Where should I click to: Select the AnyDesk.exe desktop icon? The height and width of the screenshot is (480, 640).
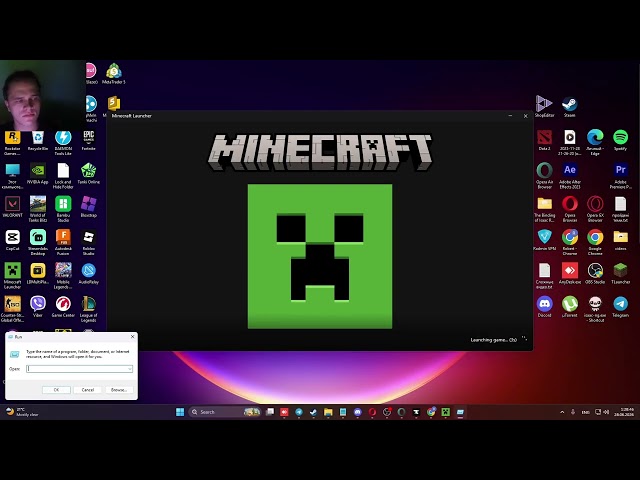(x=569, y=274)
